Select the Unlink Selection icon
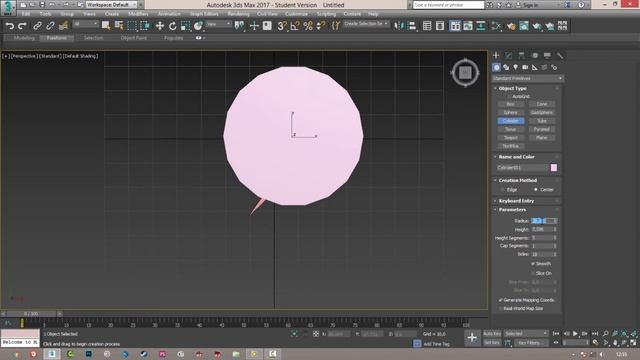 50,26
